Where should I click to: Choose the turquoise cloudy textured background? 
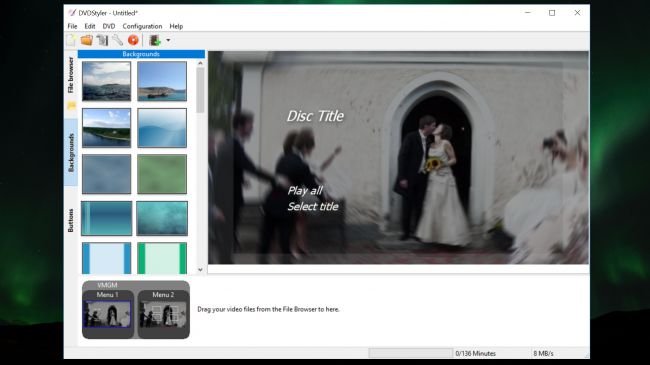[162, 218]
